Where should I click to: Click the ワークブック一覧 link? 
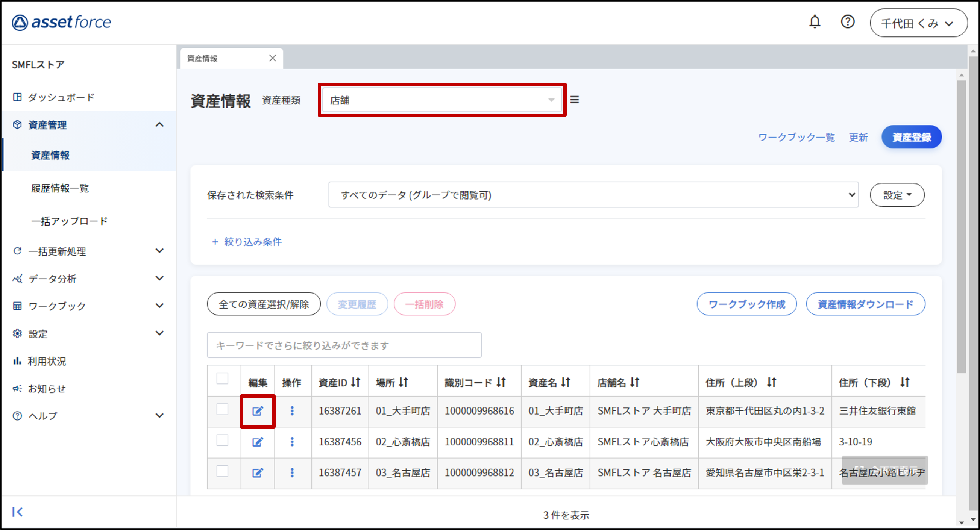[x=796, y=137]
